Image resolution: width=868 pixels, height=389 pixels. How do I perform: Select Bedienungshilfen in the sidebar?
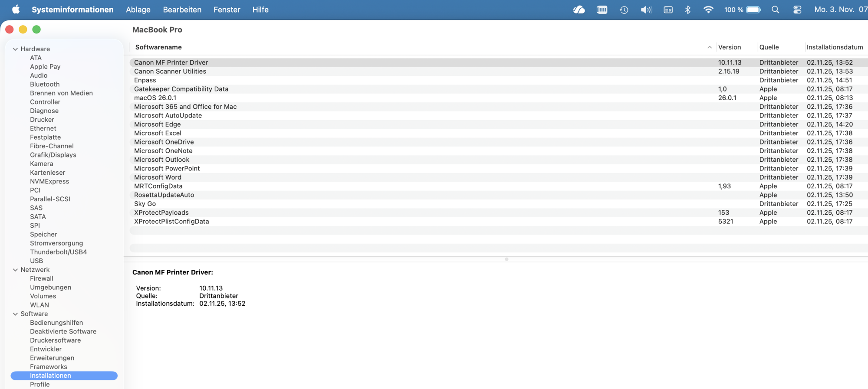tap(56, 323)
